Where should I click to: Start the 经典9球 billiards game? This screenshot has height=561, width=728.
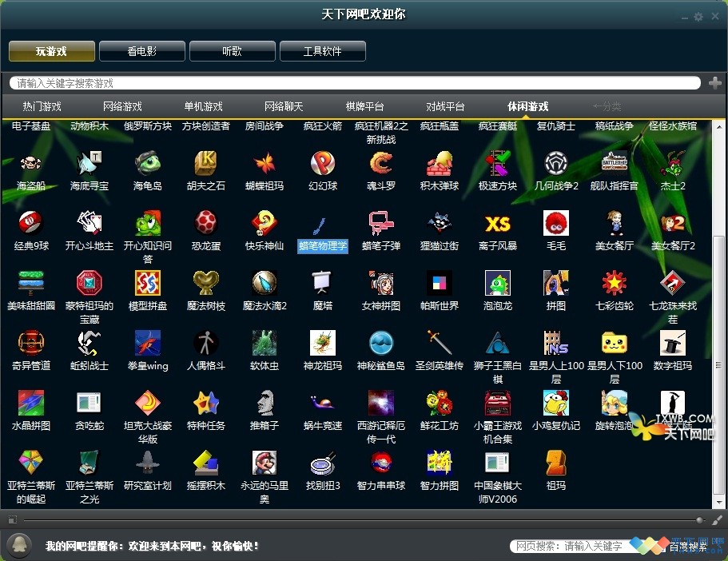pos(30,225)
